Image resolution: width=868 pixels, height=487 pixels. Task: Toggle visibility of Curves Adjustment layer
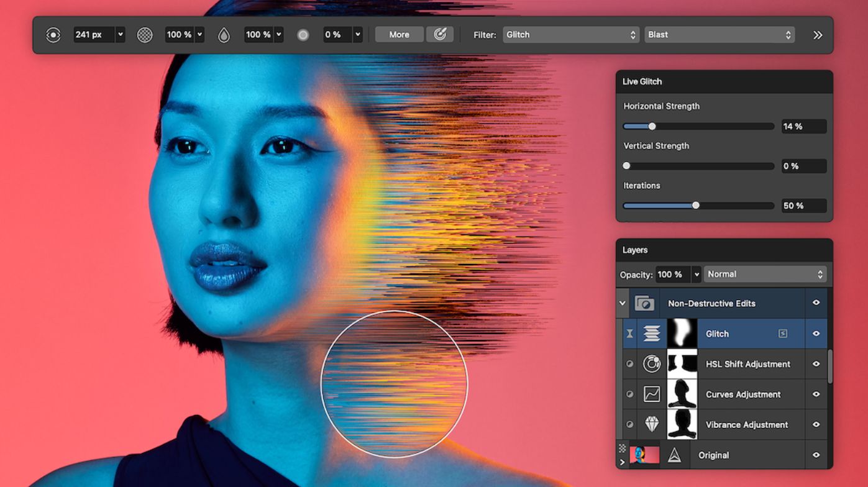pos(816,394)
